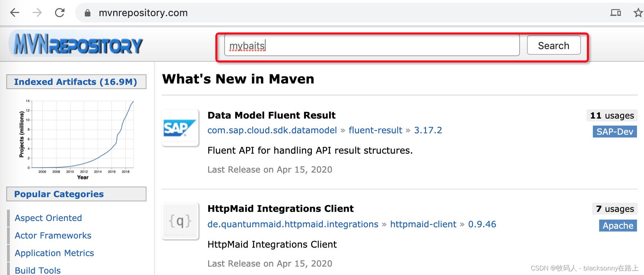The image size is (644, 275).
Task: Click the Search button
Action: [554, 45]
